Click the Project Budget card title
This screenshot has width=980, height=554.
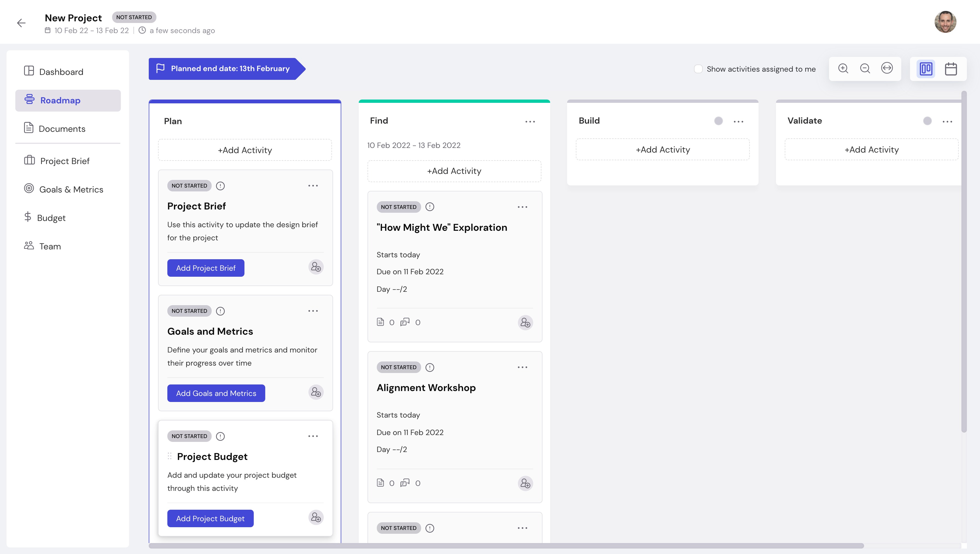(212, 456)
